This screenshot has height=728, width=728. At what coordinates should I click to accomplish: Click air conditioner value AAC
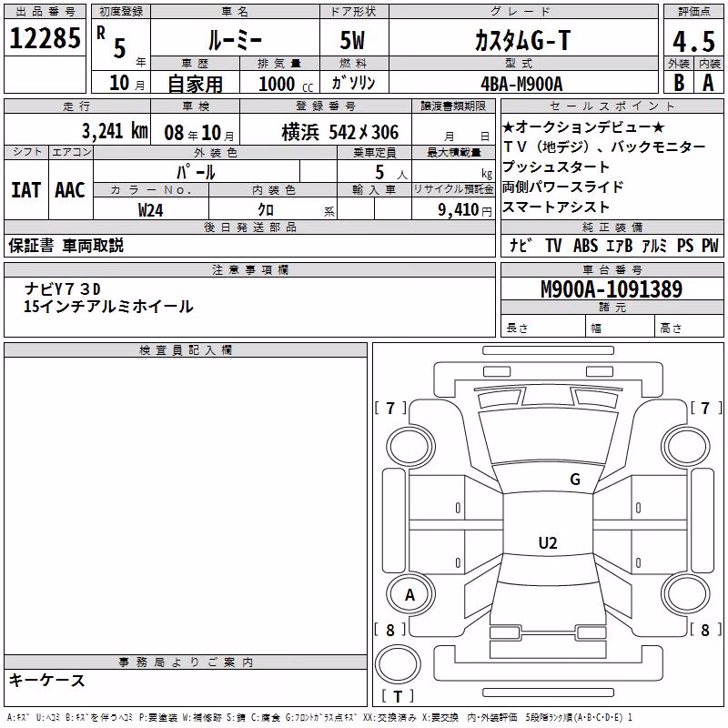(x=70, y=190)
